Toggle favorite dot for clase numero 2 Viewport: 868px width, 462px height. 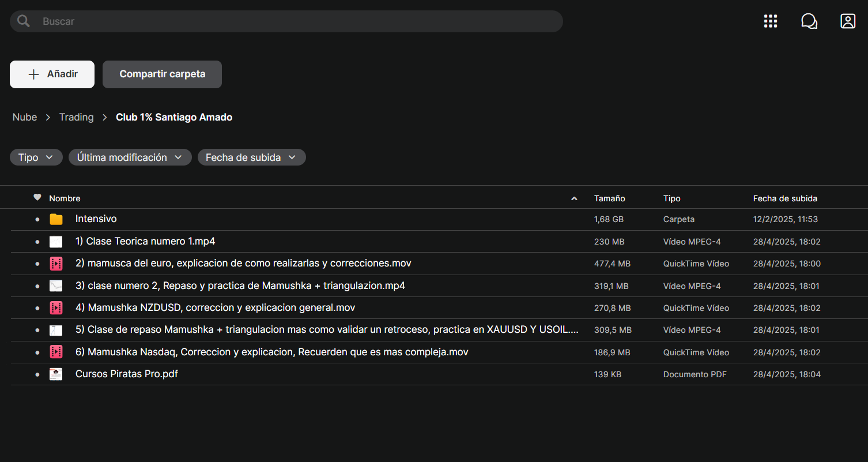pyautogui.click(x=37, y=286)
